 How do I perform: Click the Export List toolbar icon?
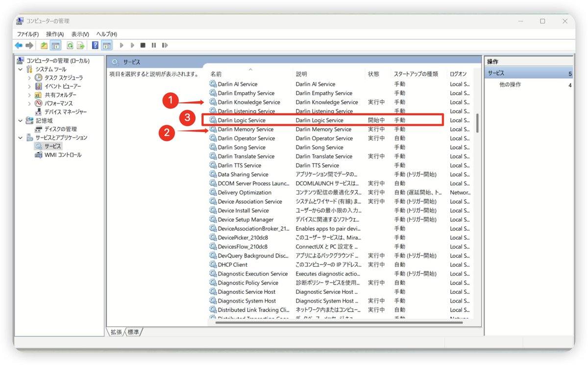80,45
